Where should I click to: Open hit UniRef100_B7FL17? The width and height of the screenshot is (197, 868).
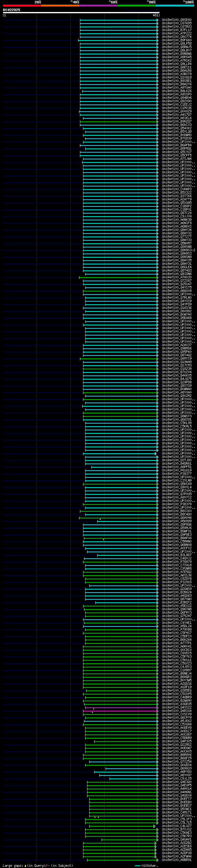(x=176, y=30)
